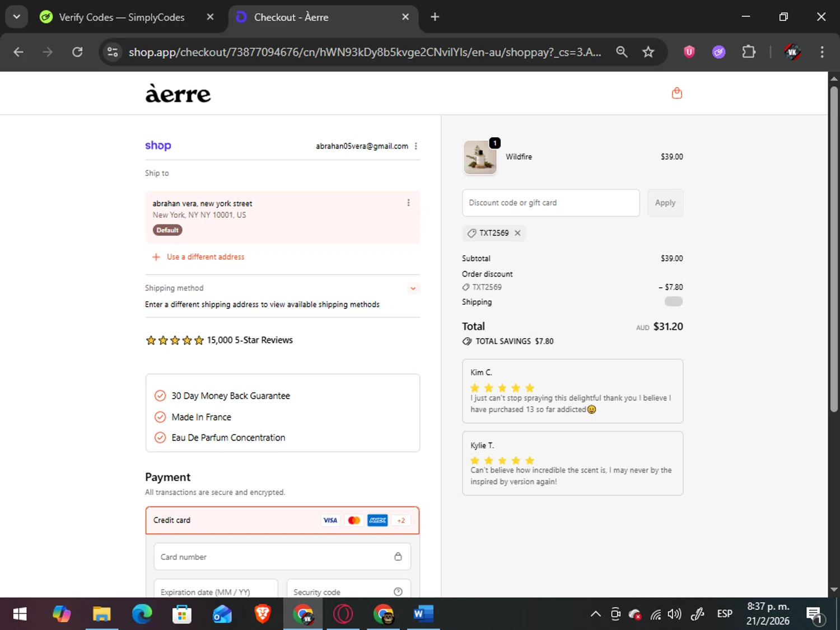Bookmark this page with the star icon
The width and height of the screenshot is (840, 630).
point(648,52)
